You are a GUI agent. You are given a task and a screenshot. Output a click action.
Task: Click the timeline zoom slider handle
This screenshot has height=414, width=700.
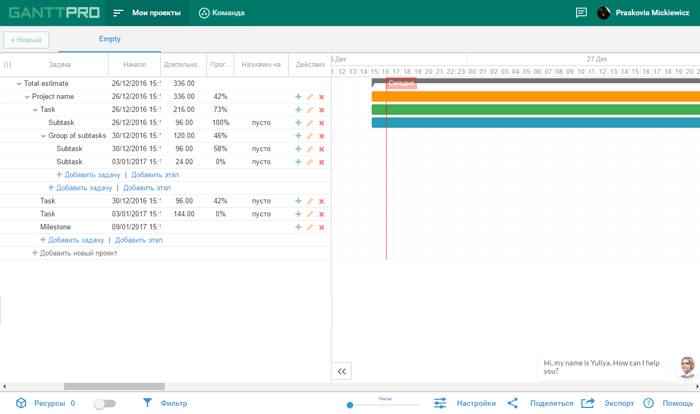(350, 405)
